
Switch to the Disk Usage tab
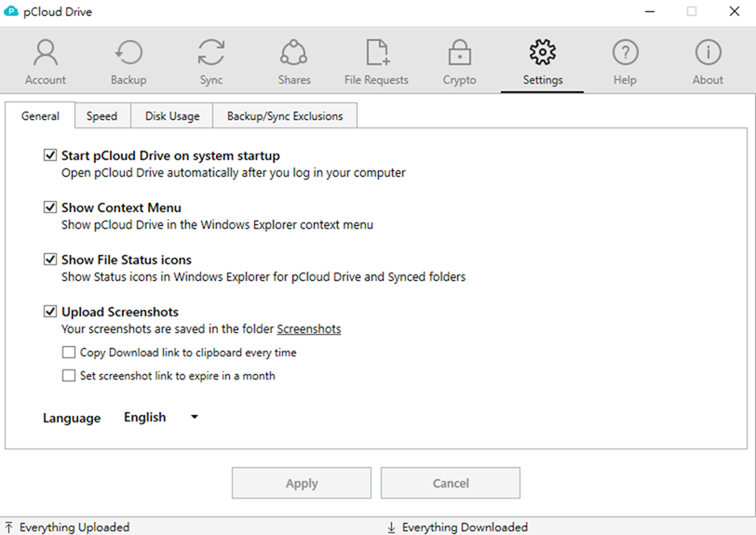tap(172, 116)
